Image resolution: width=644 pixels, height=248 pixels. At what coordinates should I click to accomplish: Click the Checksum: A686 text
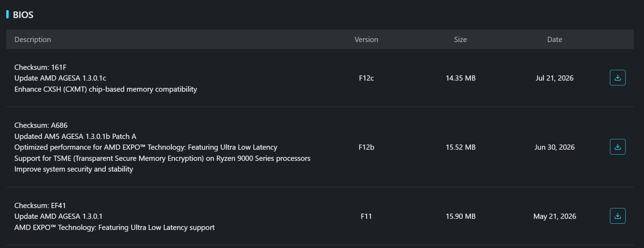[41, 125]
